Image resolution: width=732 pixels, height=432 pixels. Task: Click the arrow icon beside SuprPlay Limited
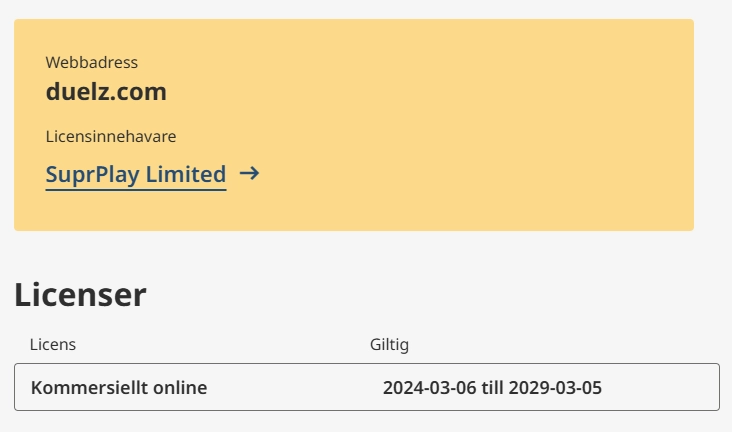click(250, 174)
